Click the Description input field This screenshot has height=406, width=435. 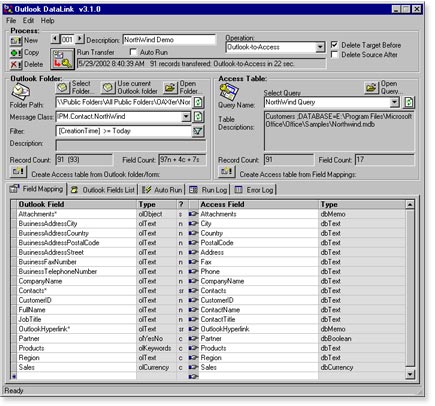click(x=169, y=40)
